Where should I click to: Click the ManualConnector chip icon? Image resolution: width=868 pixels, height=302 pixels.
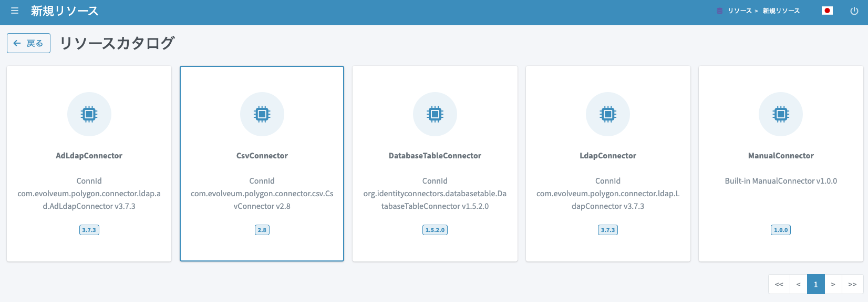(781, 114)
